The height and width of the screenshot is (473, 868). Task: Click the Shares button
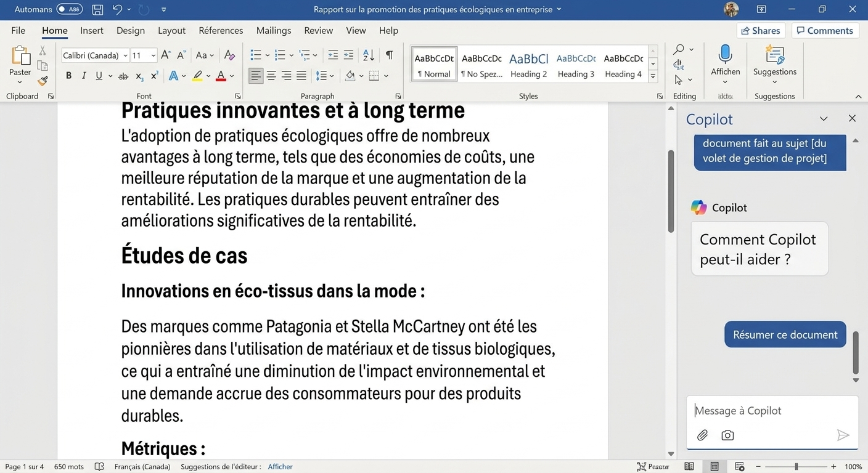pyautogui.click(x=761, y=30)
